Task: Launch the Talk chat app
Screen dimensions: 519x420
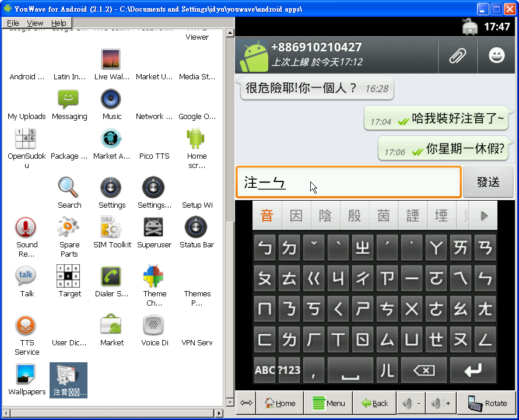Action: (26, 276)
